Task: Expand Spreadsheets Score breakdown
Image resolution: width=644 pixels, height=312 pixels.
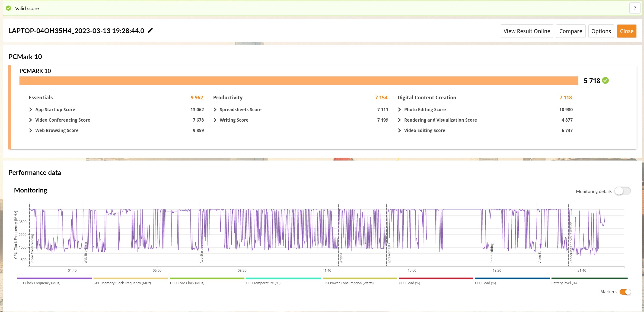Action: (215, 109)
